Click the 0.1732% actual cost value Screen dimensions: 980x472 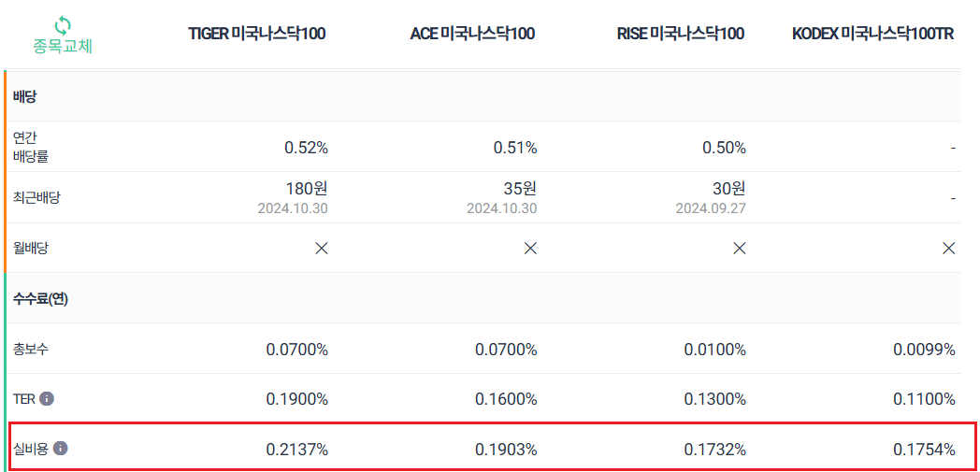pos(715,450)
